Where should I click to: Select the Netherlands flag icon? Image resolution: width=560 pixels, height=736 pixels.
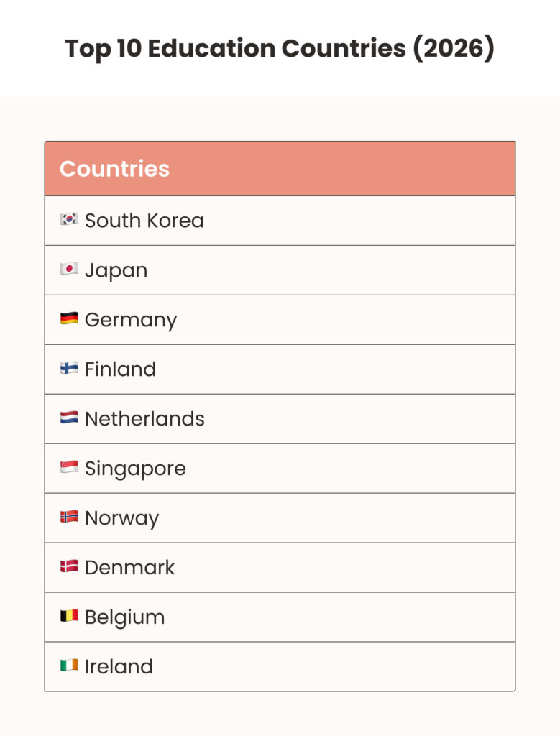(69, 418)
